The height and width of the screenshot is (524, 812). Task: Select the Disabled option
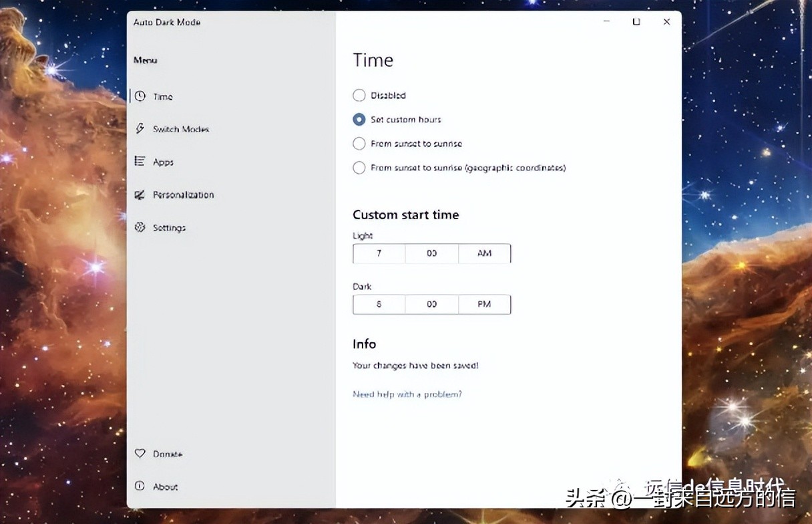[x=359, y=95]
